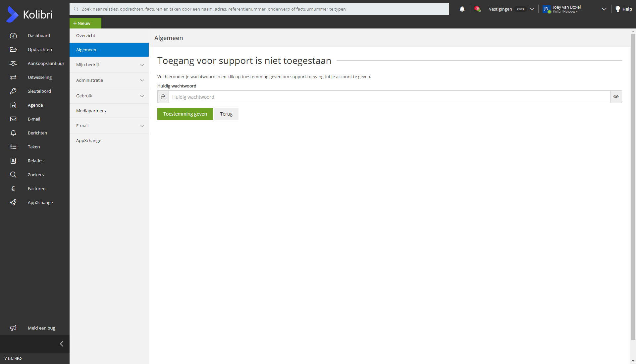Open the E-mail envelope icon in sidebar
Image resolution: width=636 pixels, height=364 pixels.
pyautogui.click(x=13, y=119)
